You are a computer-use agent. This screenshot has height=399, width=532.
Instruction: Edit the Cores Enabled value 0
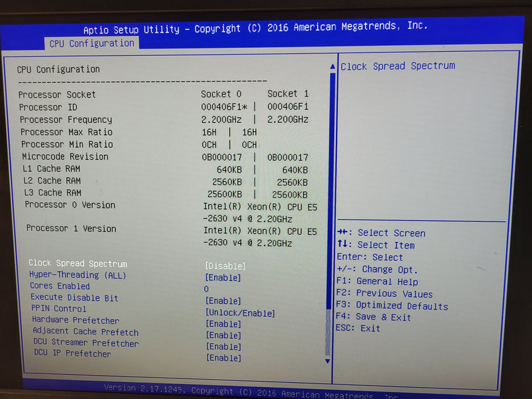[x=206, y=289]
